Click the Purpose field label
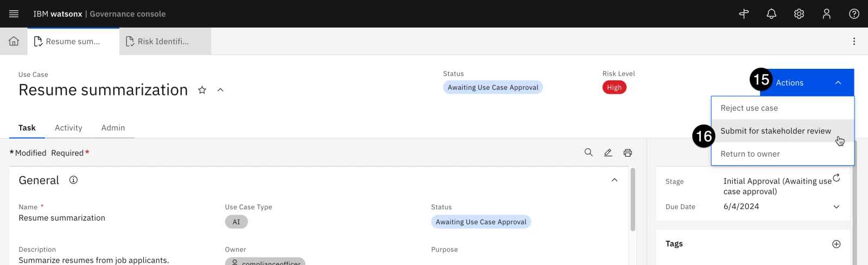 click(444, 250)
